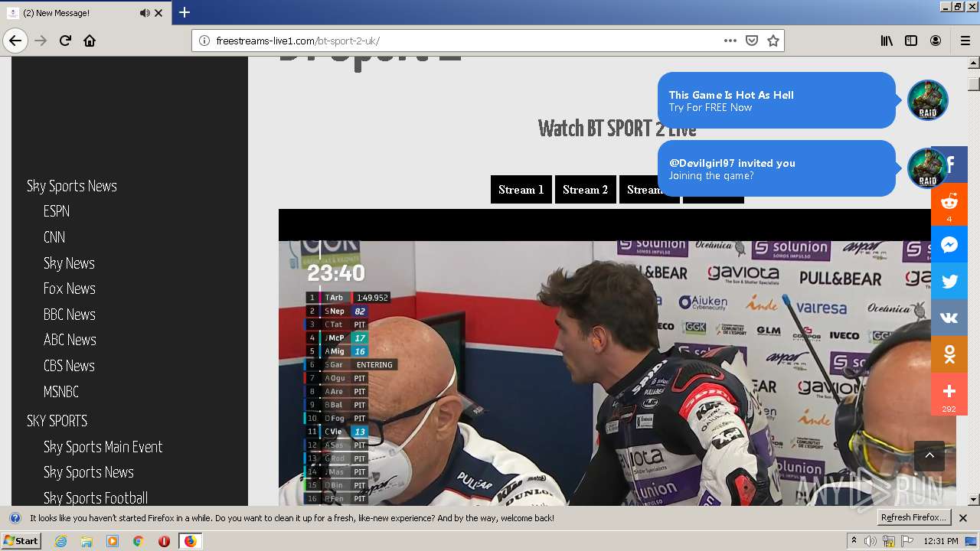
Task: Bookmark this page with the star
Action: pyautogui.click(x=773, y=41)
